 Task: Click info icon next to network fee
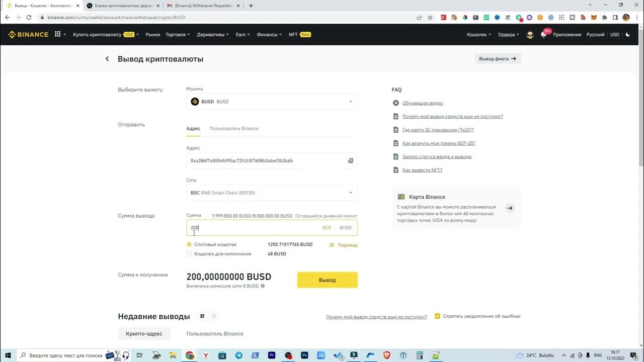pyautogui.click(x=263, y=286)
